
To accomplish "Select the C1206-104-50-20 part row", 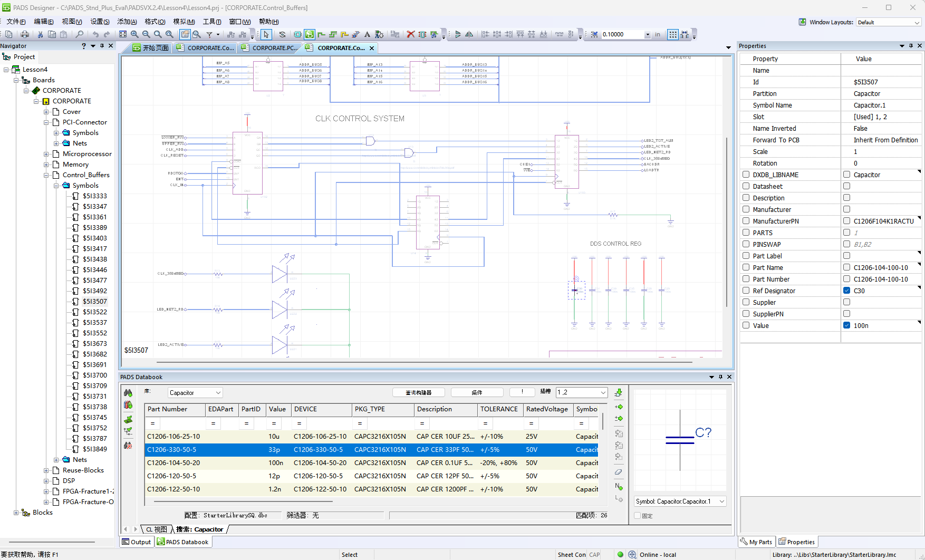I will coord(174,463).
